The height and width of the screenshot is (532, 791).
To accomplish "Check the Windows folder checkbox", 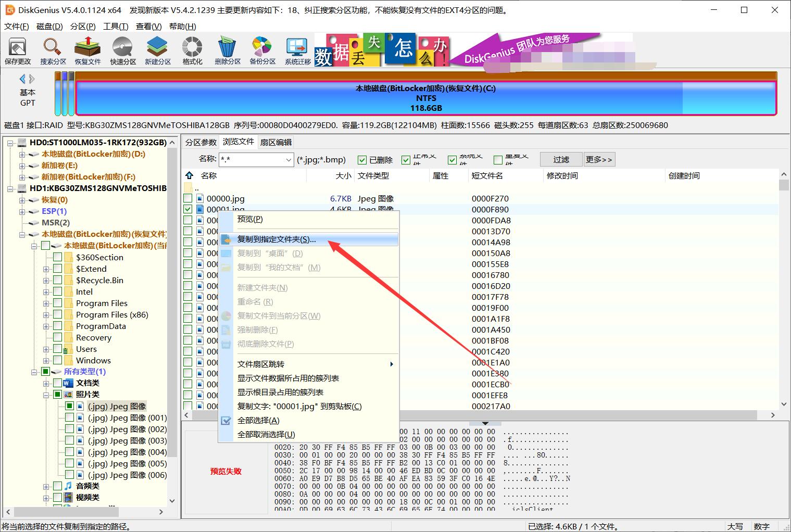I will coord(58,360).
